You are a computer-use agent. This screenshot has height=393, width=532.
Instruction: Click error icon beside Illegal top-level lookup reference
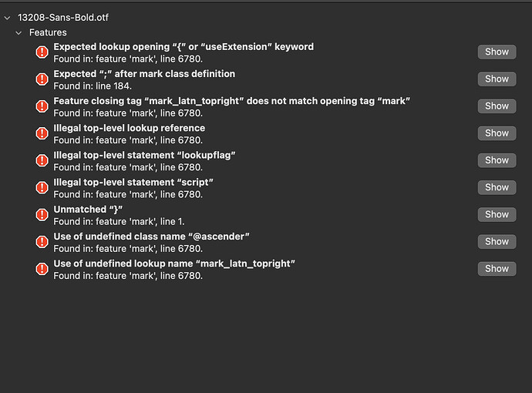click(x=42, y=133)
